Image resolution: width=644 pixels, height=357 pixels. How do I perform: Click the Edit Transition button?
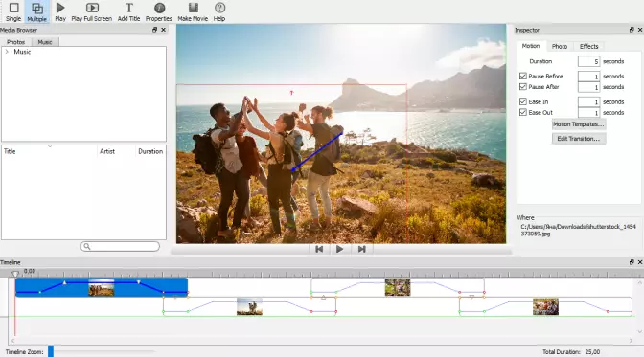[x=578, y=139]
